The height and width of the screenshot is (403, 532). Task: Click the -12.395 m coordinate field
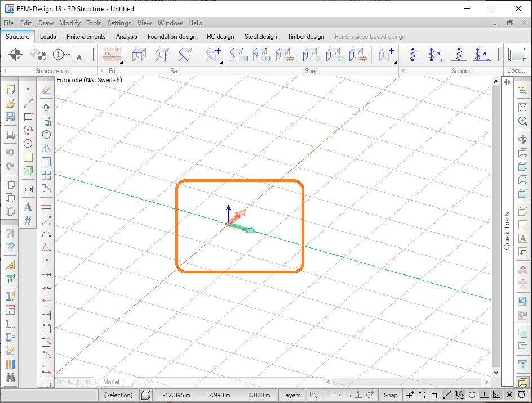(x=176, y=395)
